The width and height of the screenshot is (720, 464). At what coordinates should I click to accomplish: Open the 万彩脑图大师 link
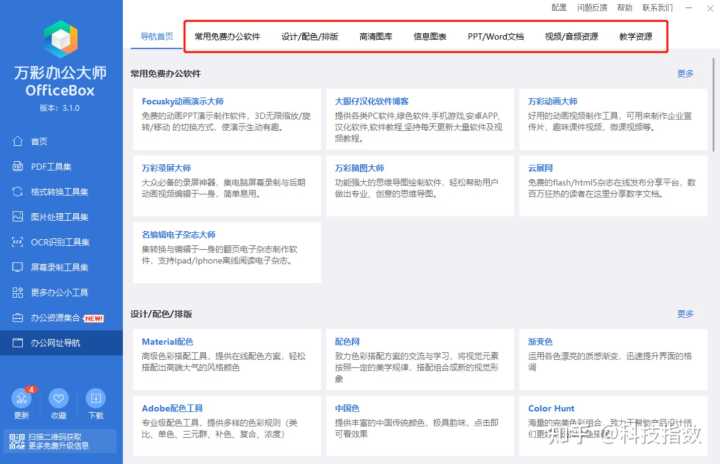point(360,168)
